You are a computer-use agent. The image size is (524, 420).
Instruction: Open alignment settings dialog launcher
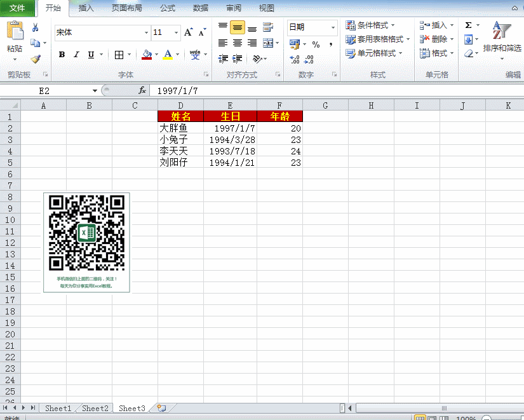(x=278, y=74)
